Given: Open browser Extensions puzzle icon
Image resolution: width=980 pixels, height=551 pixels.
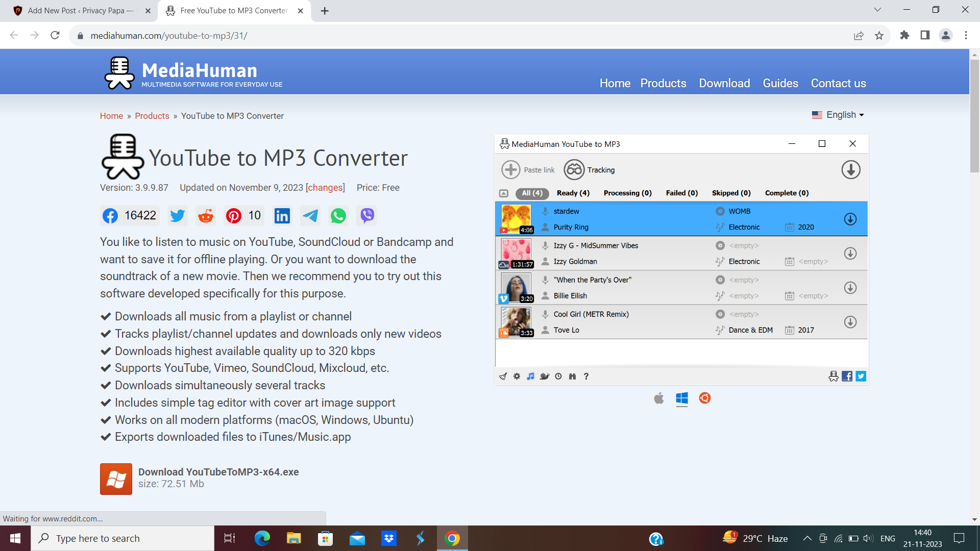Looking at the screenshot, I should click(x=904, y=35).
